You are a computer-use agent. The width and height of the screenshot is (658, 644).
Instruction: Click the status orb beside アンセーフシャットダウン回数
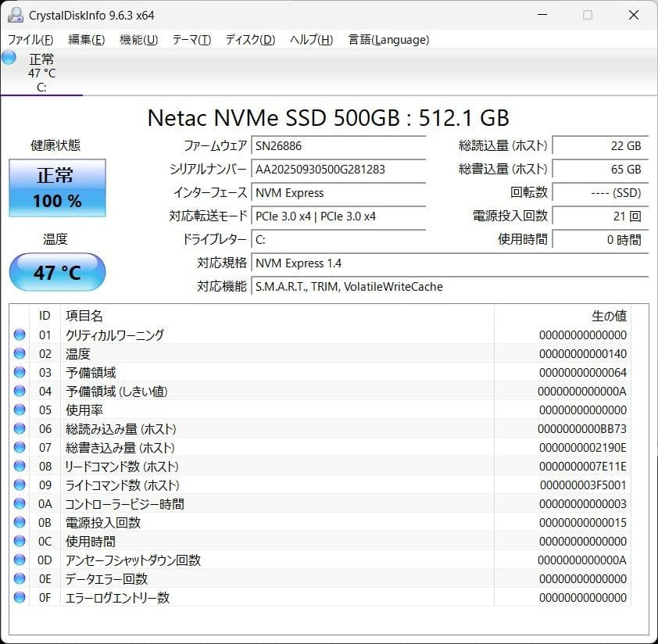pos(19,560)
